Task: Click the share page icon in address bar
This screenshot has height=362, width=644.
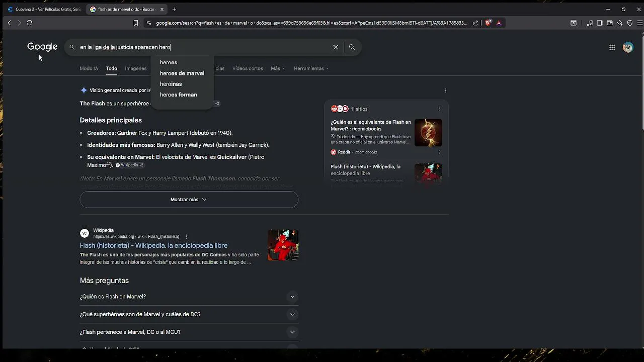Action: (x=475, y=23)
